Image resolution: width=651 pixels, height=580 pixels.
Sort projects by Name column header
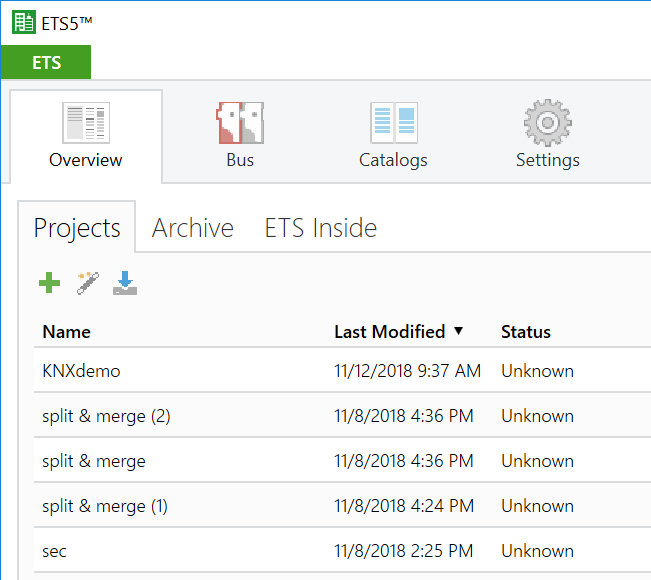[66, 332]
